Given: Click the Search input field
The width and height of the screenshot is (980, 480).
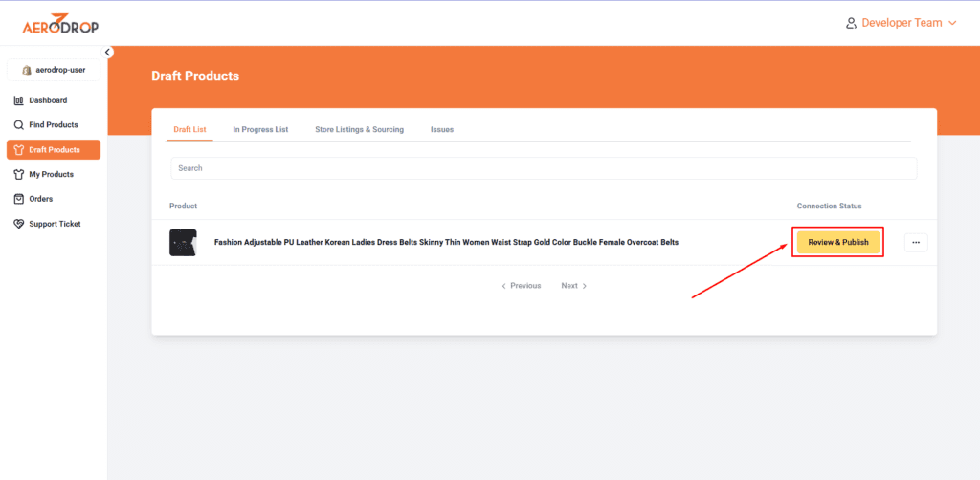Looking at the screenshot, I should pos(543,168).
